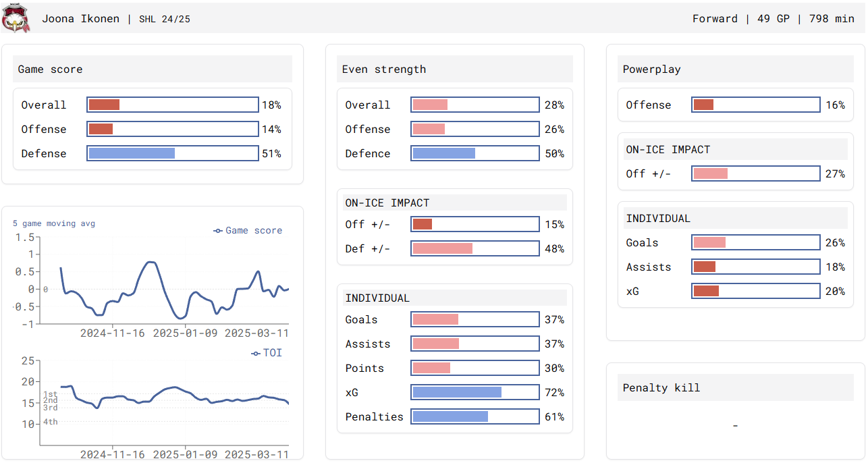This screenshot has height=463, width=868.
Task: Select the Powerplay Assists 18% bar
Action: coord(756,267)
